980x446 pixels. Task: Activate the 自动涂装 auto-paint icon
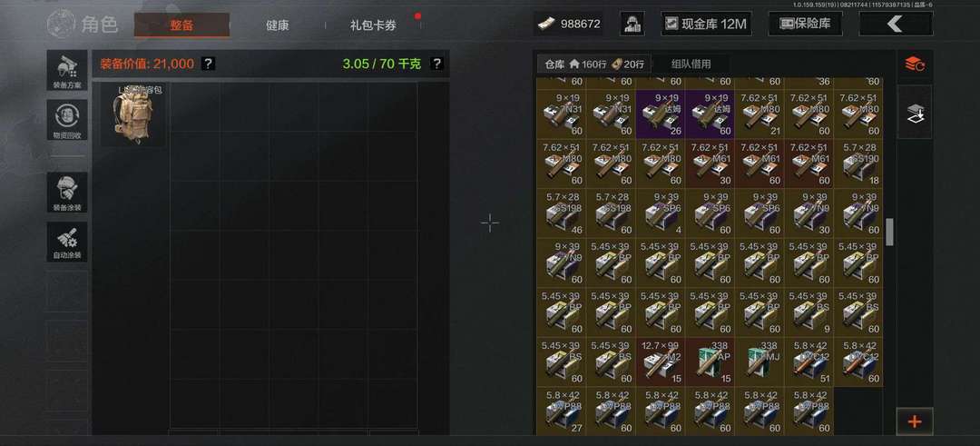pos(67,242)
